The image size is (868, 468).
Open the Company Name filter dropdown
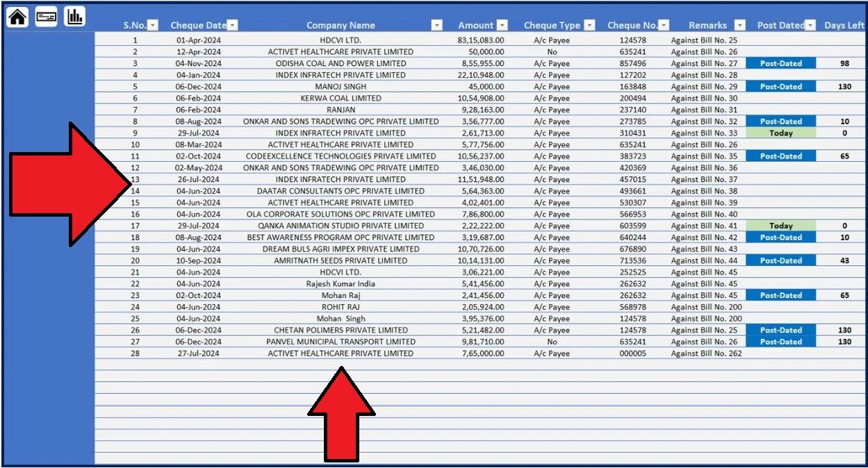[436, 24]
